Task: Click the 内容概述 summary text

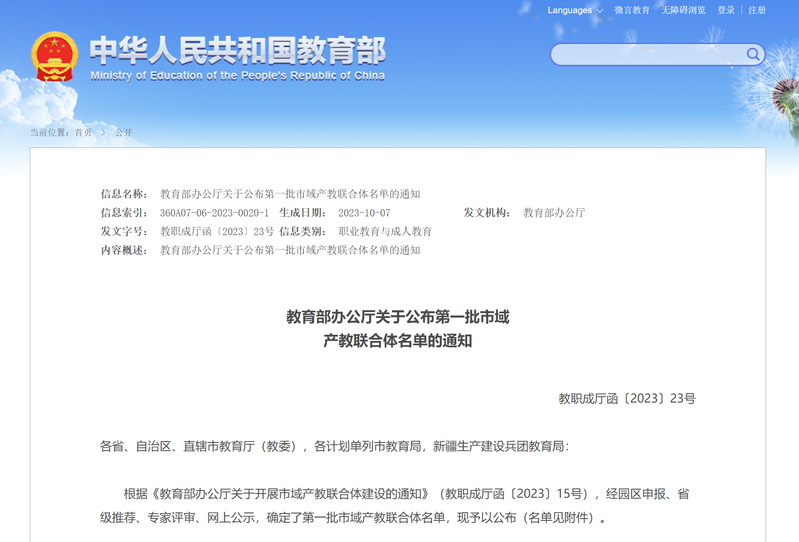Action: (x=290, y=250)
